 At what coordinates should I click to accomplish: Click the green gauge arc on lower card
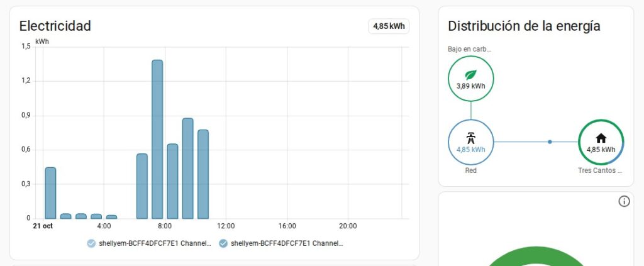536,255
